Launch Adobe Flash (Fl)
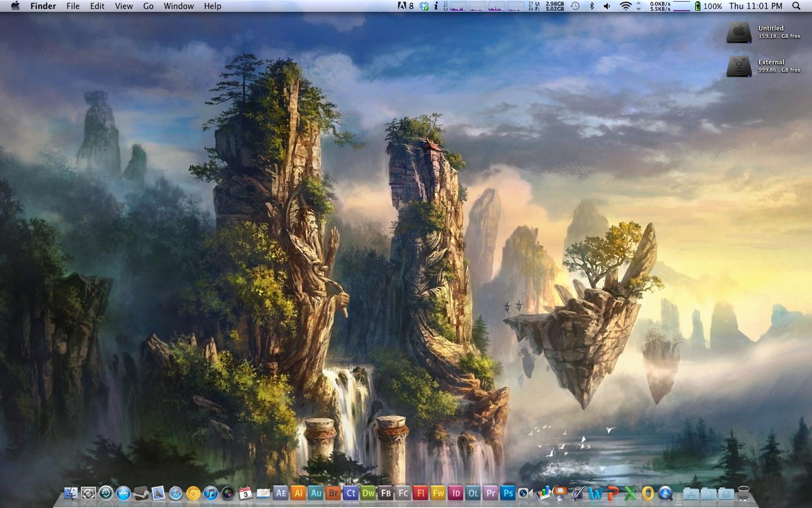Screen dimensions: 812x508 pos(421,493)
